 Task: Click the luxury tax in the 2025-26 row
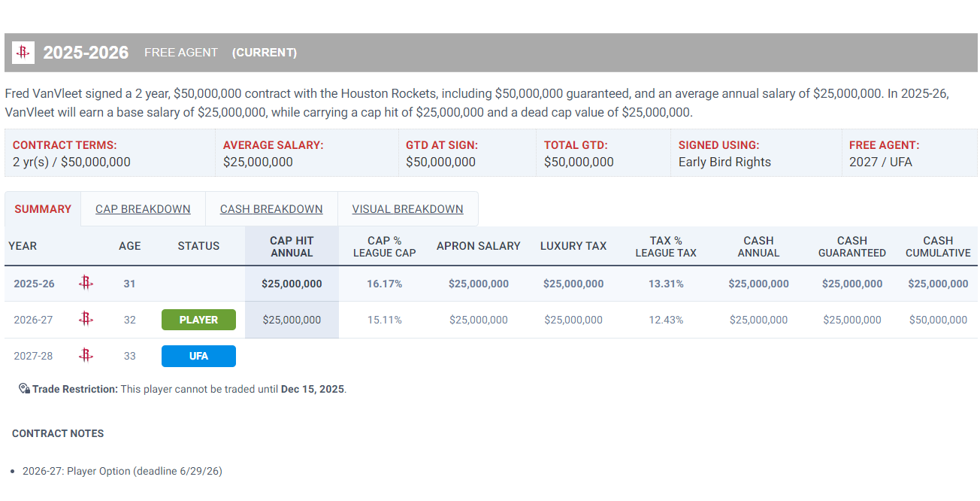click(x=573, y=284)
